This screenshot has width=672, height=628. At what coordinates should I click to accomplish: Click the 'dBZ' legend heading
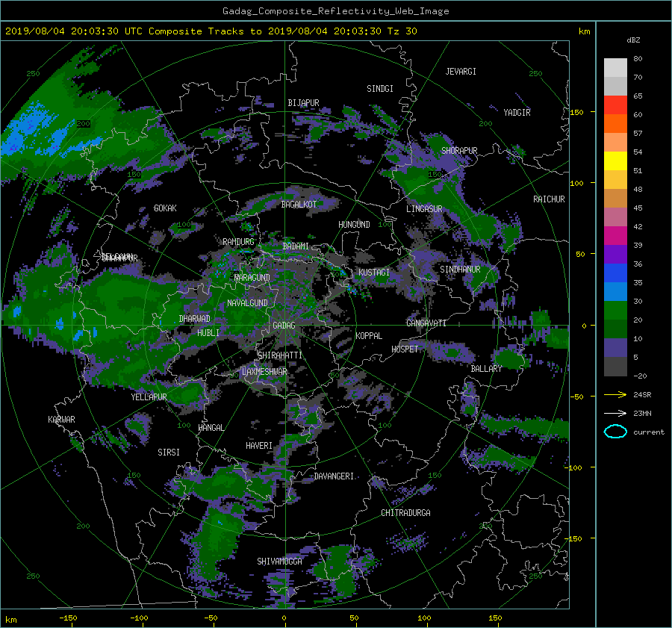point(633,40)
